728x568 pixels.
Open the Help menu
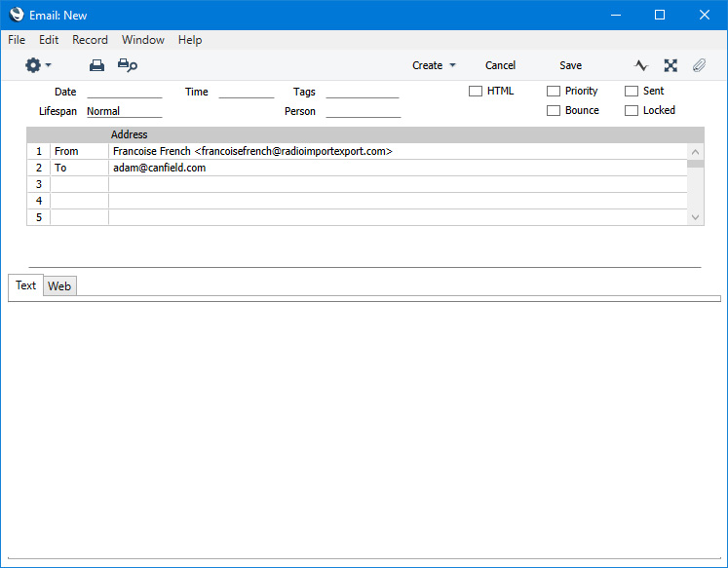click(190, 40)
